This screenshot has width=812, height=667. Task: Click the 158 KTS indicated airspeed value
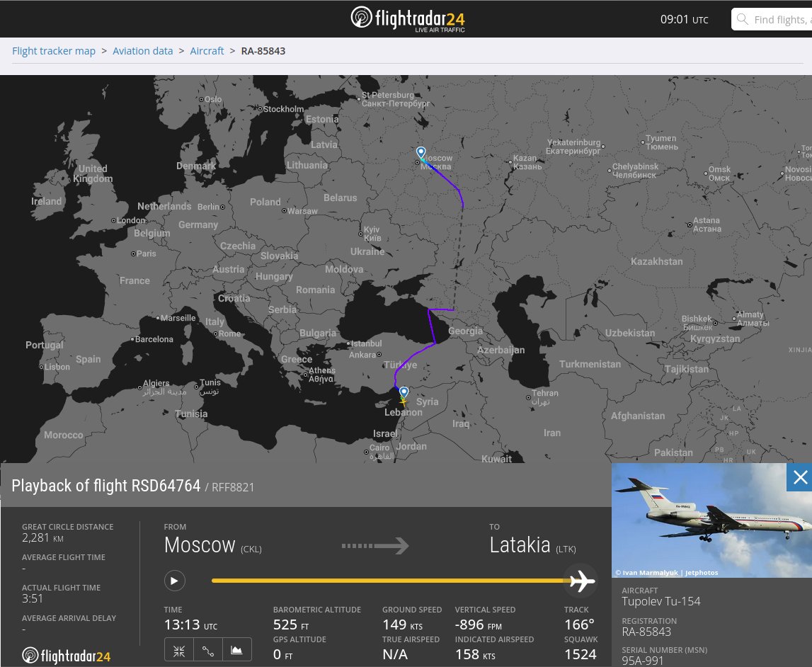(475, 654)
